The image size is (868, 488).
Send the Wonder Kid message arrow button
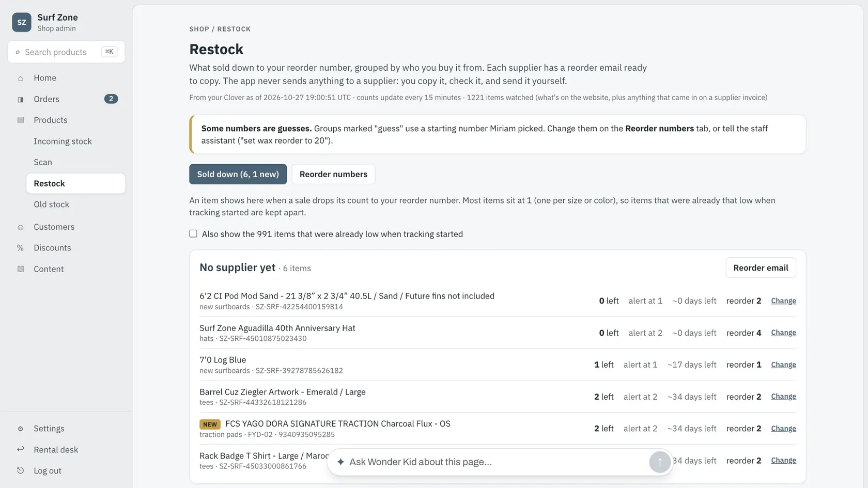pos(660,462)
